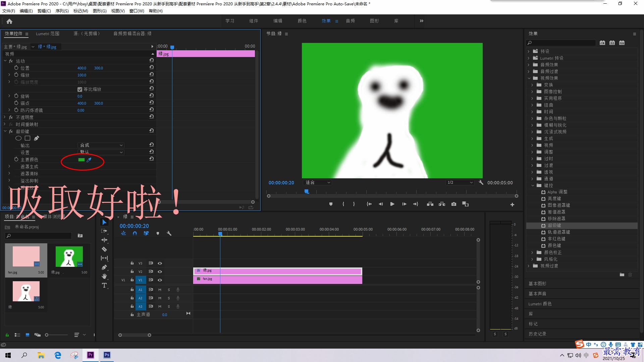Open program monitor settings wrench
644x362 pixels.
point(481,183)
